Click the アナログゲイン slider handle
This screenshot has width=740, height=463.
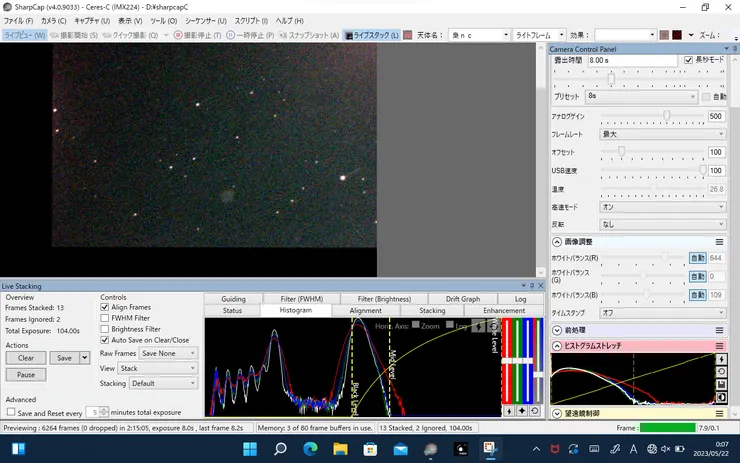pos(666,115)
